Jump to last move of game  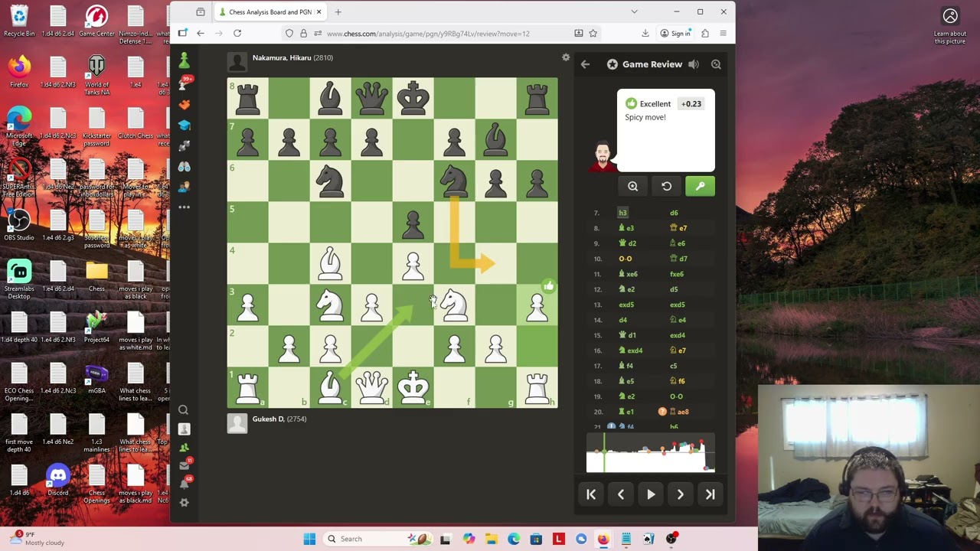click(710, 494)
